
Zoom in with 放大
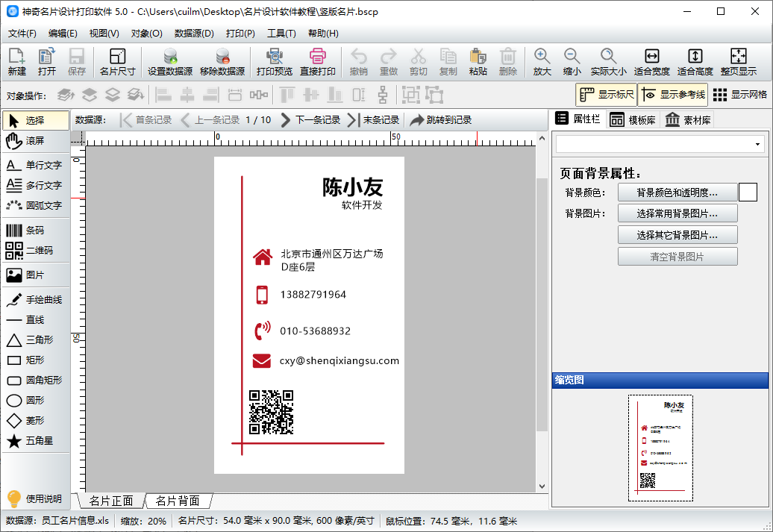tap(542, 62)
